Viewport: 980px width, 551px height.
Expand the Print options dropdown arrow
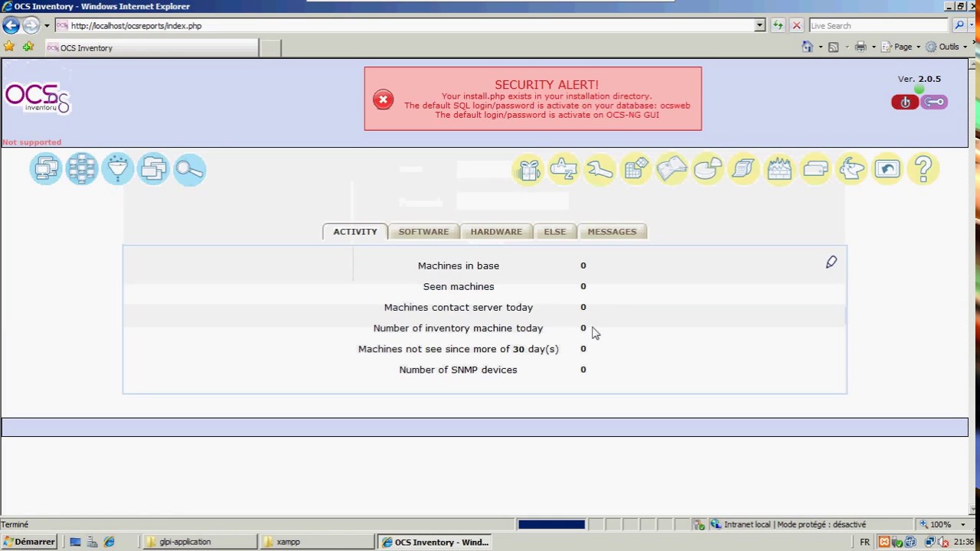tap(874, 47)
